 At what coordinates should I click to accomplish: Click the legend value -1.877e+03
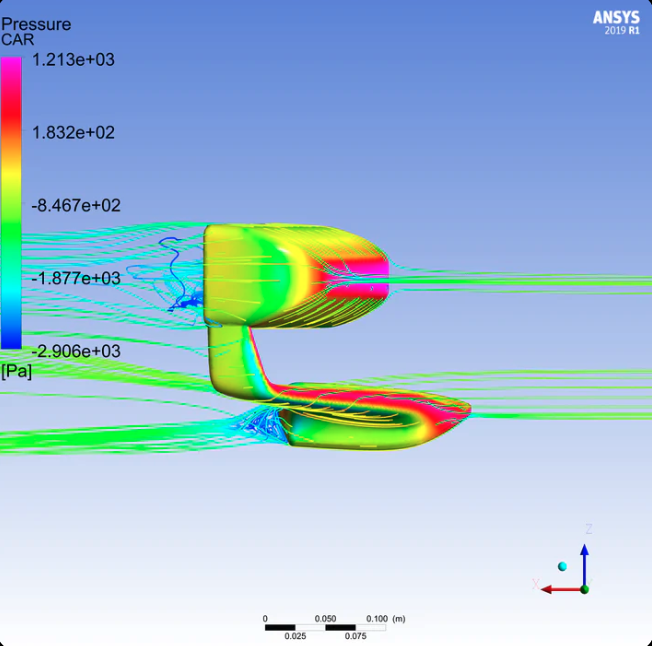pyautogui.click(x=76, y=278)
